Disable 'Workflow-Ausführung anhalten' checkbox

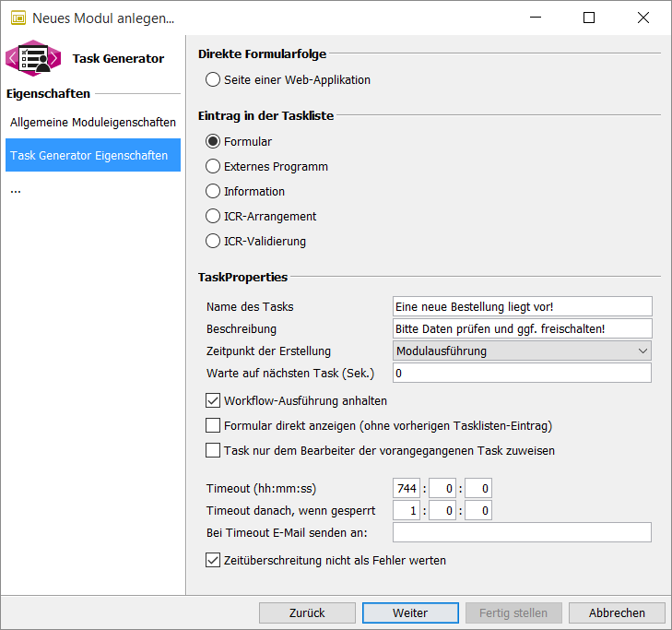click(214, 401)
